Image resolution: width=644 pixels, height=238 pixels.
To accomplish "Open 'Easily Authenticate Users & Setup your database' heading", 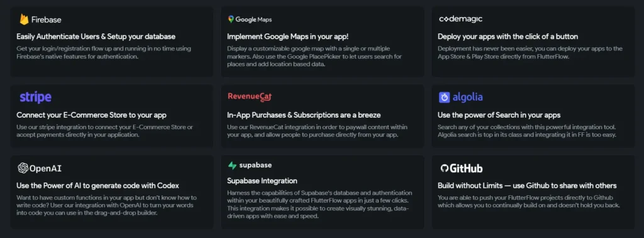I will click(x=96, y=37).
